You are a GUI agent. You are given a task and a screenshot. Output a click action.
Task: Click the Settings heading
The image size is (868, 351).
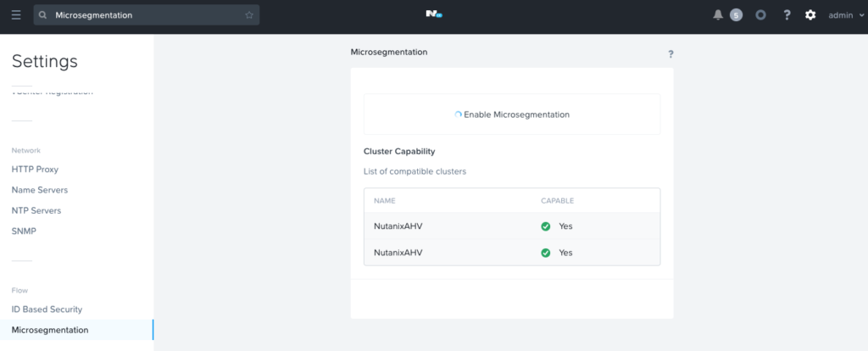point(45,61)
